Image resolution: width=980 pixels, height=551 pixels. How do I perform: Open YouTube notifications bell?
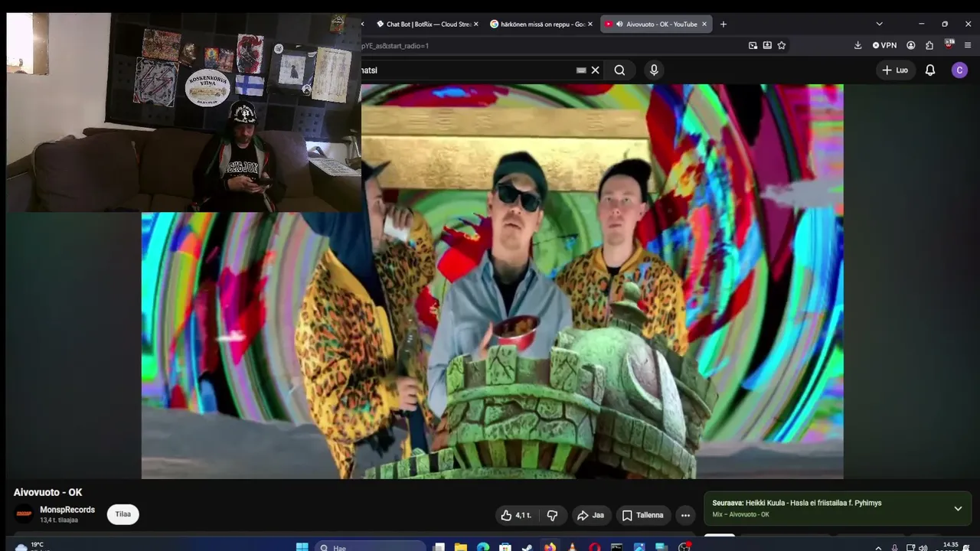pos(930,70)
